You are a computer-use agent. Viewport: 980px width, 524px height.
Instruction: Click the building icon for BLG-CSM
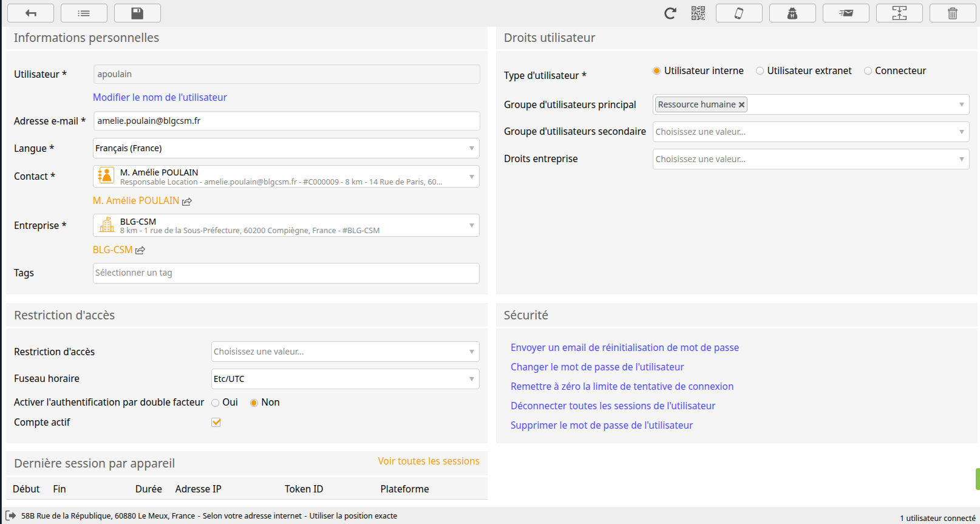pyautogui.click(x=107, y=225)
